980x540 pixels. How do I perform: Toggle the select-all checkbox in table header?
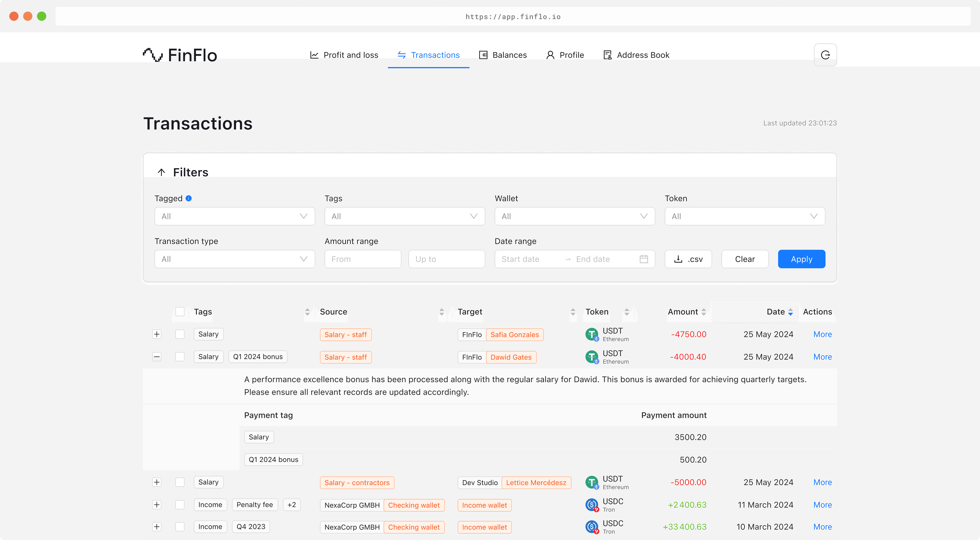click(180, 312)
